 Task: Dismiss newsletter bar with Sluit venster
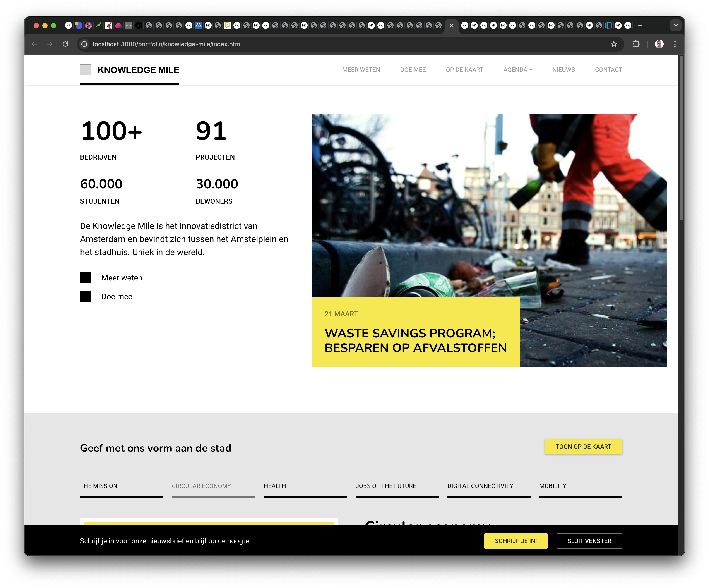tap(589, 541)
